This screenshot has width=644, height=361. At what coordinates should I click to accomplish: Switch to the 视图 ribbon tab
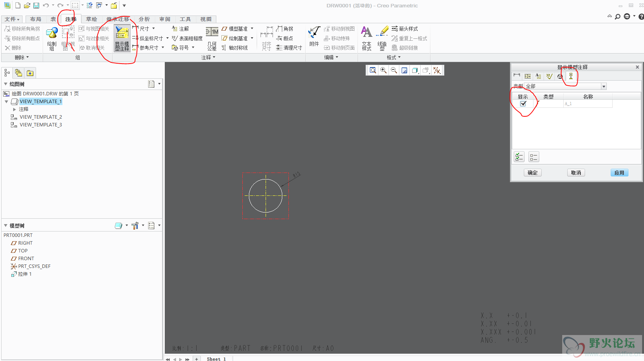click(x=206, y=19)
